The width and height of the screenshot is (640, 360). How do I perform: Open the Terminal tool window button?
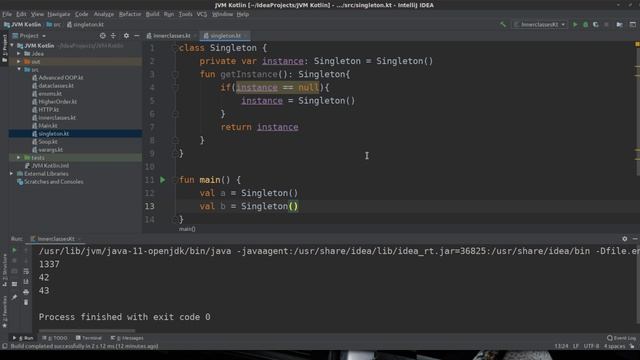pos(89,338)
